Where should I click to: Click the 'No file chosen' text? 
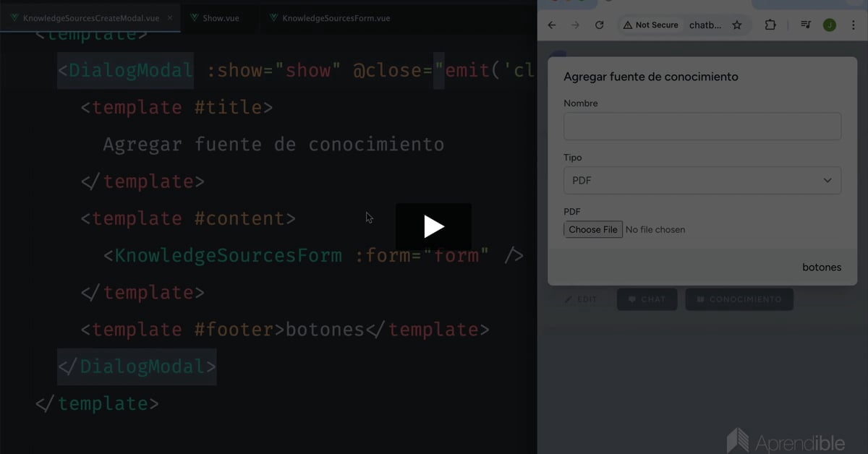click(x=655, y=230)
